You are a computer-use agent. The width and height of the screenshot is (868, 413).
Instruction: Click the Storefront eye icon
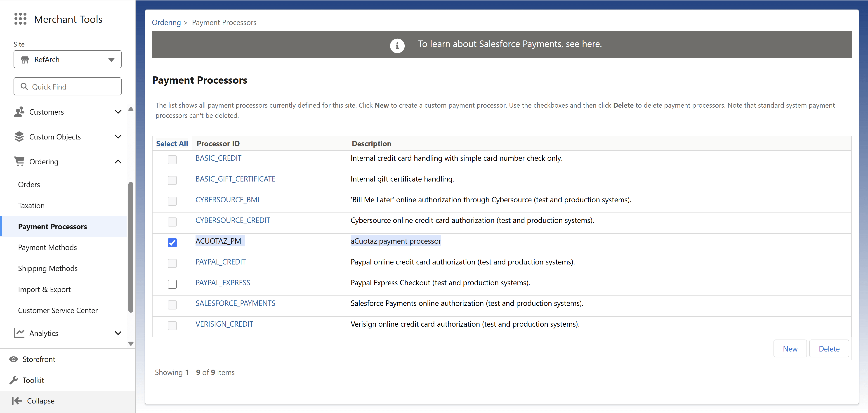[14, 359]
